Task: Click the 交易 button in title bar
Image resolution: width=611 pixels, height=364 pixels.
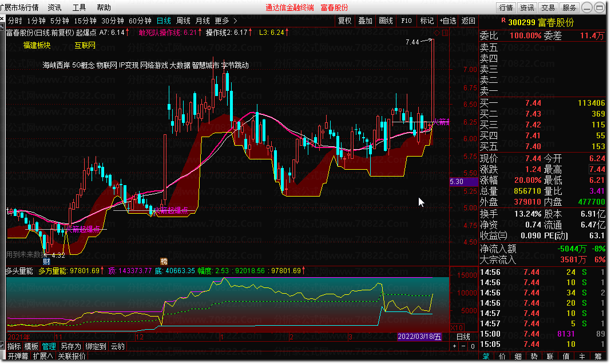Action: pyautogui.click(x=548, y=7)
